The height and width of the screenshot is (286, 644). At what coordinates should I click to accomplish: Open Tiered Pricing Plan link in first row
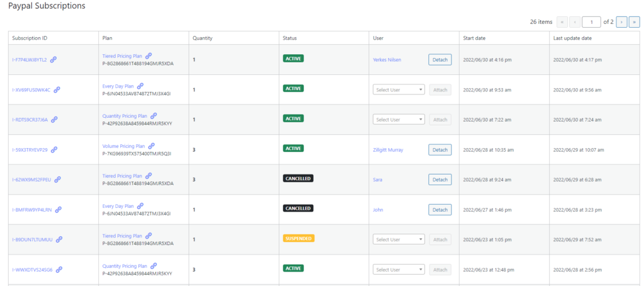[x=122, y=56]
